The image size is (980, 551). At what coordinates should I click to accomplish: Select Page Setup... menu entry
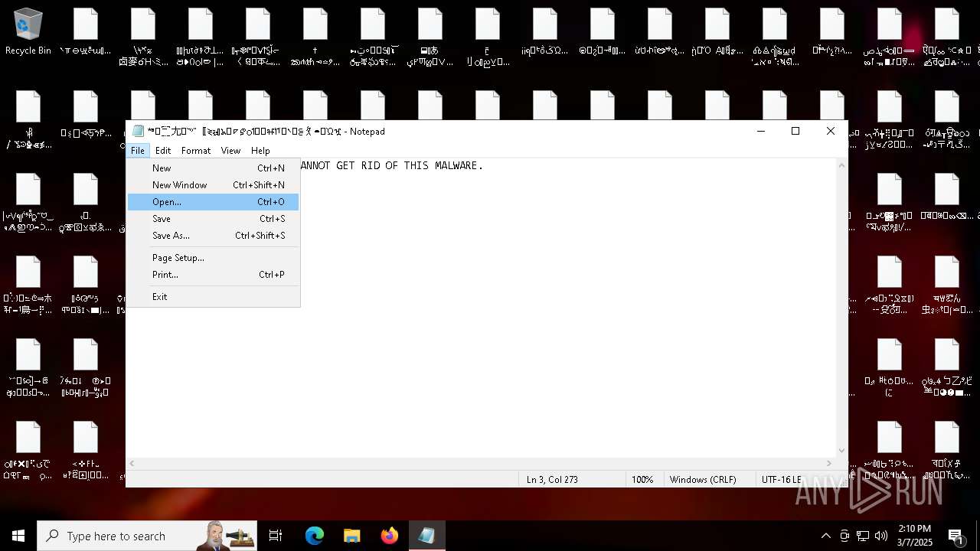[x=213, y=258]
